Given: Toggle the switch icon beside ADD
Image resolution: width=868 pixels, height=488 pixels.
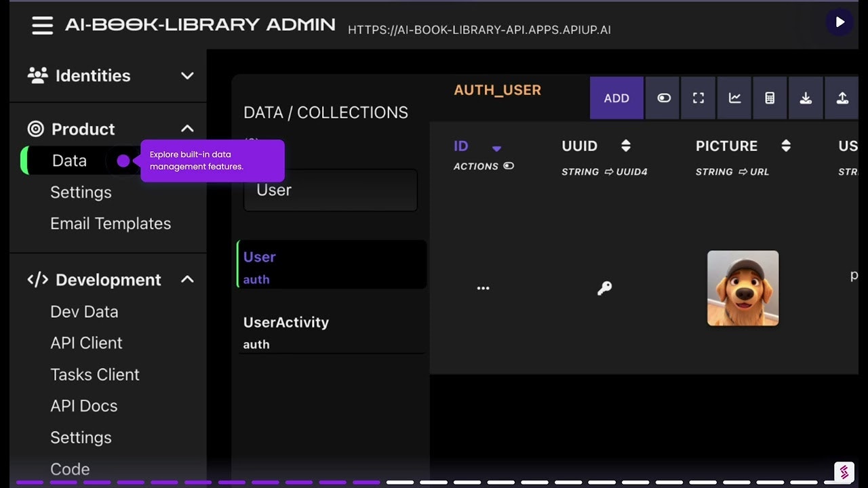Looking at the screenshot, I should pyautogui.click(x=663, y=98).
